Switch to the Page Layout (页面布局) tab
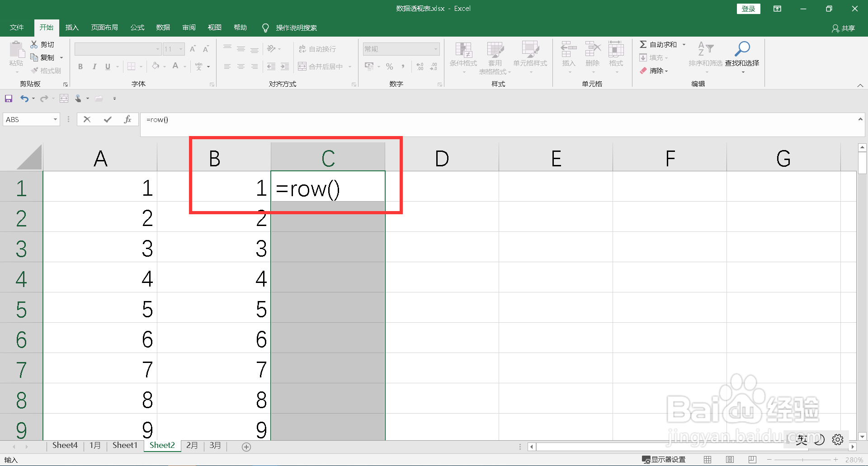 tap(104, 28)
